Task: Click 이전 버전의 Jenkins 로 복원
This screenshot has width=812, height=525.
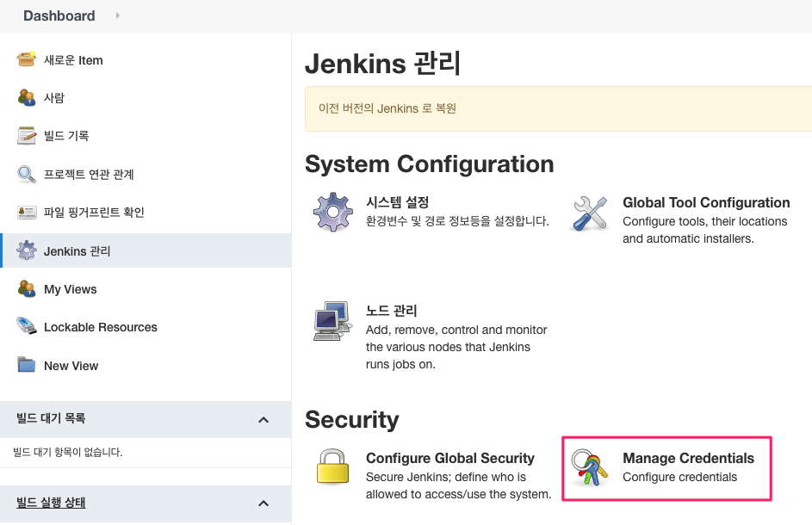Action: pyautogui.click(x=387, y=108)
